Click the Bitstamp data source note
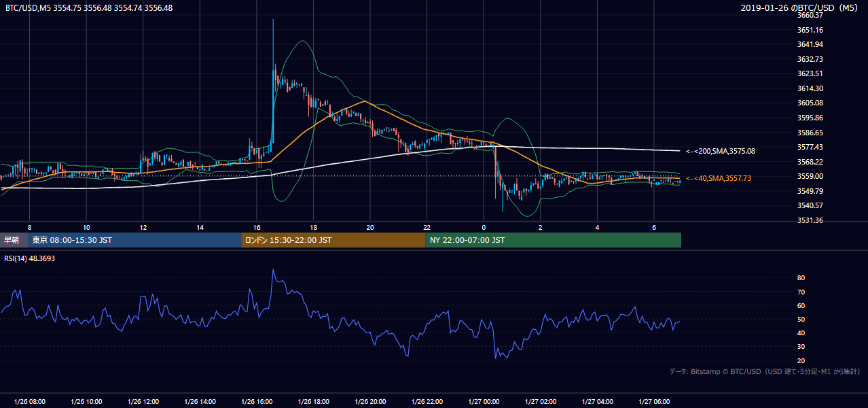 (x=765, y=371)
